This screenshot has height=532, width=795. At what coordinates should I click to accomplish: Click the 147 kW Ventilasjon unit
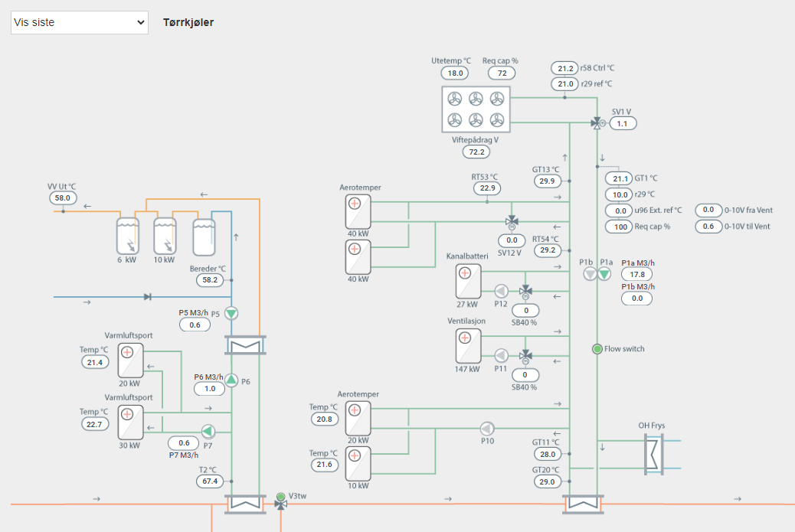[467, 346]
